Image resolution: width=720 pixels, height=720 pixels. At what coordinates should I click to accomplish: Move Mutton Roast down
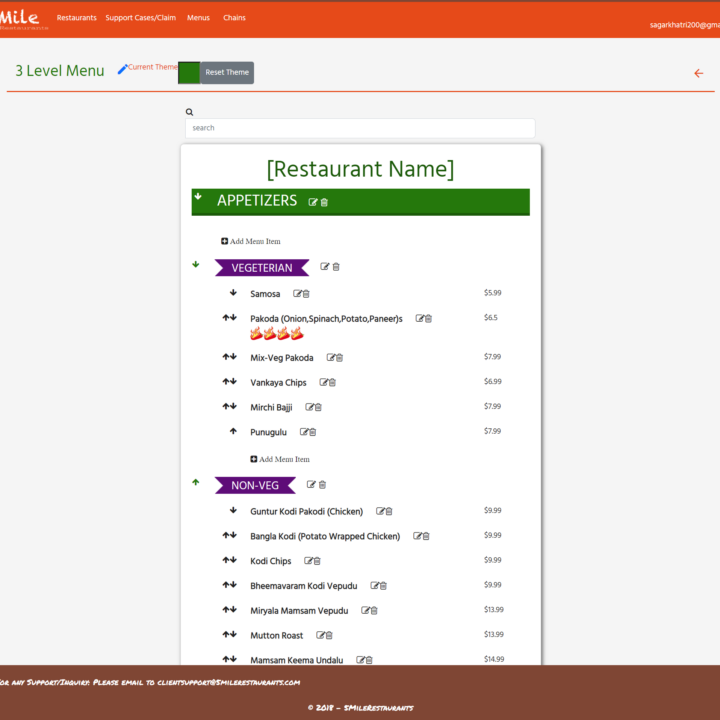pos(234,634)
